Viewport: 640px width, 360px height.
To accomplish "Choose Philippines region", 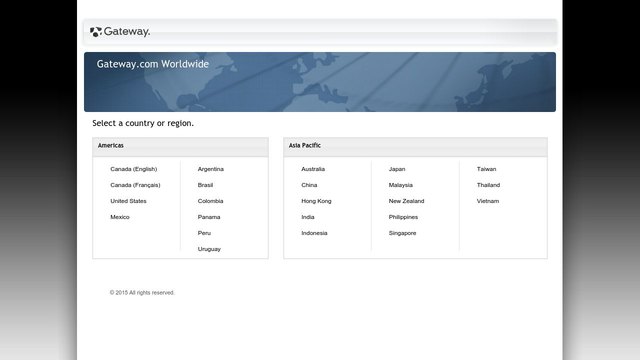I will coord(403,217).
